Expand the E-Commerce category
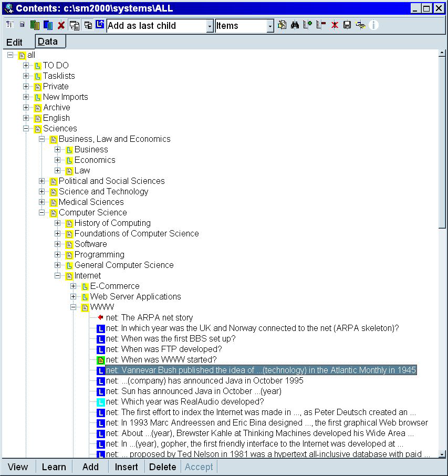This screenshot has height=476, width=448. click(74, 286)
